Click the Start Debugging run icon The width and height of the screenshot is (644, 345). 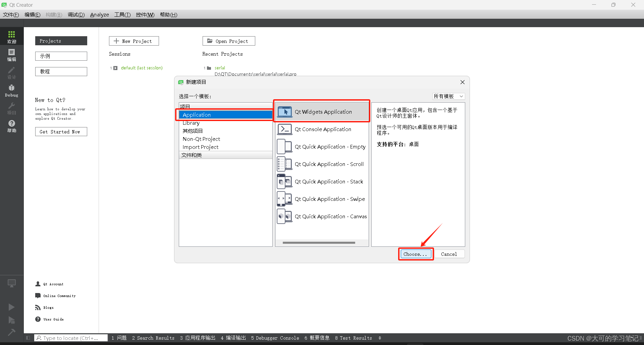click(11, 320)
